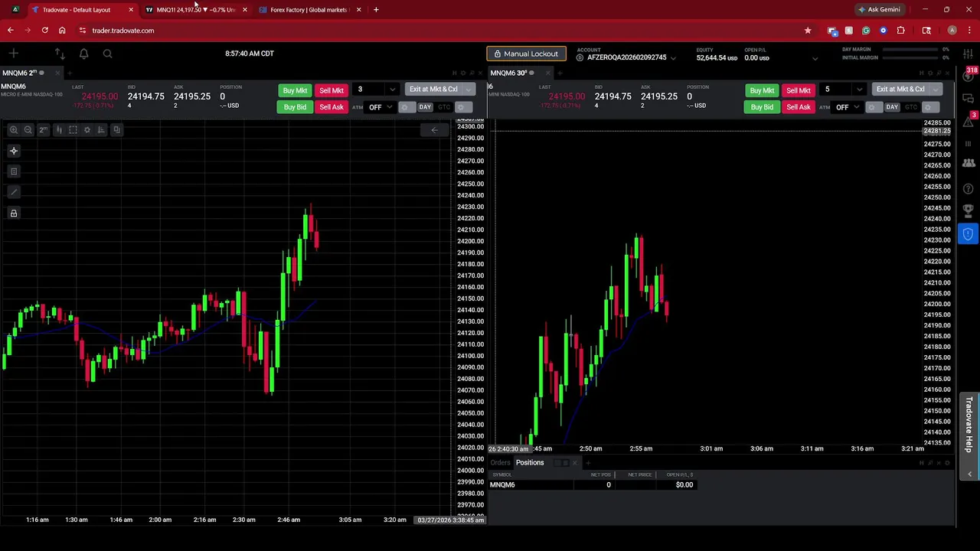Zoom out on the left 2m chart
Viewport: 980px width, 551px height.
tap(28, 130)
